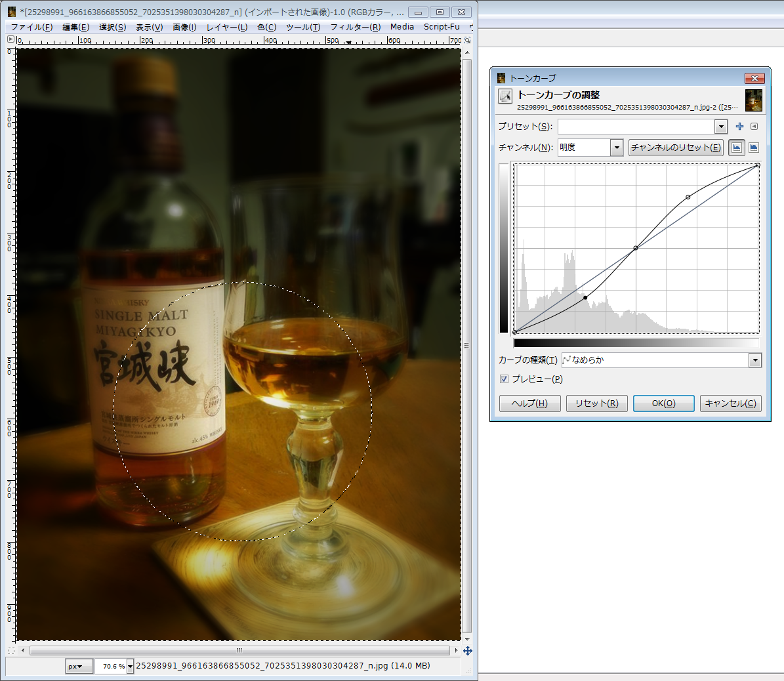Viewport: 784px width, 681px height.
Task: Open image menu button at ruler origin
Action: point(10,40)
